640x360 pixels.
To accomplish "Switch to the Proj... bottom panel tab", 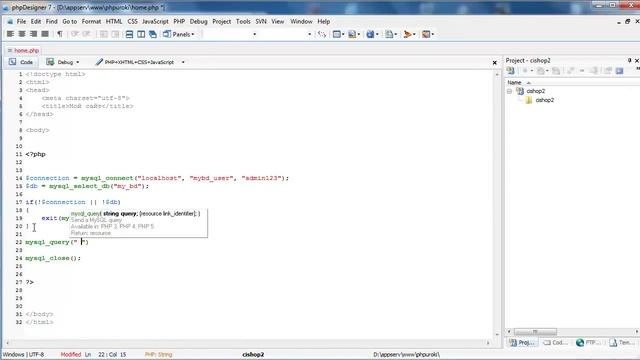I will (522, 343).
